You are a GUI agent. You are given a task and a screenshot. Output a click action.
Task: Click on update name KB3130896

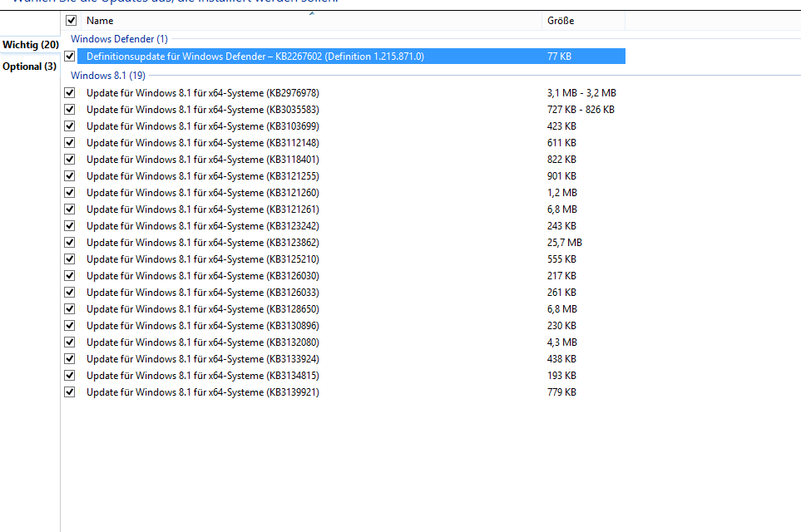[x=203, y=325]
